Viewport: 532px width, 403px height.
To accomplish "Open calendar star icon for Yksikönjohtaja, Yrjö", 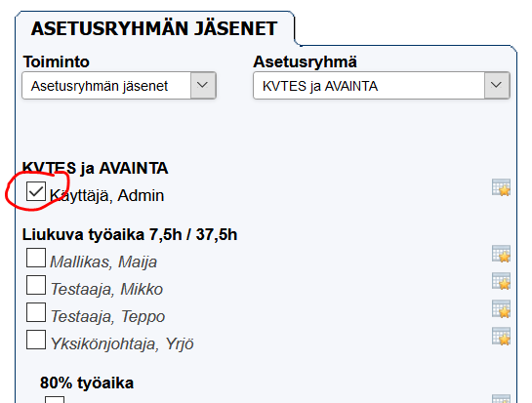I will tap(501, 337).
